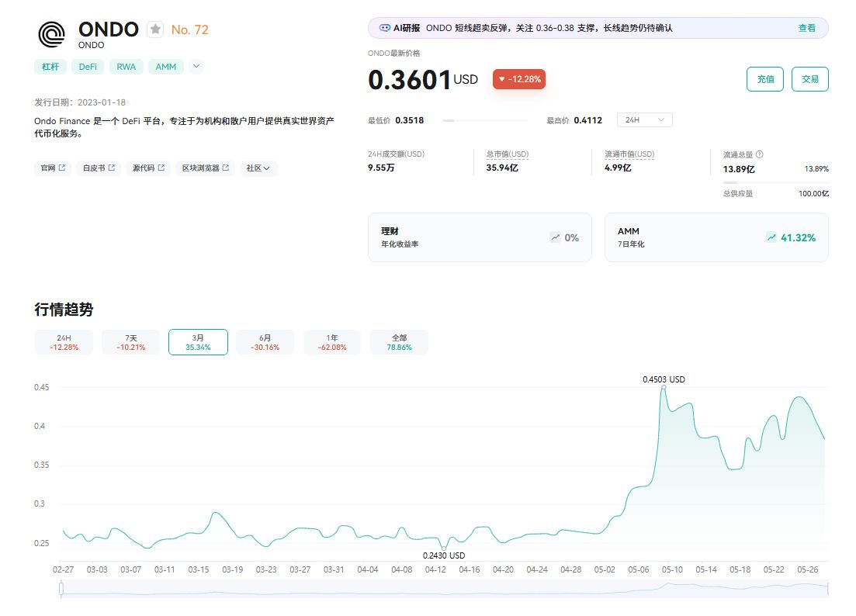The image size is (856, 616).
Task: Select the 24H trend tab
Action: click(64, 342)
